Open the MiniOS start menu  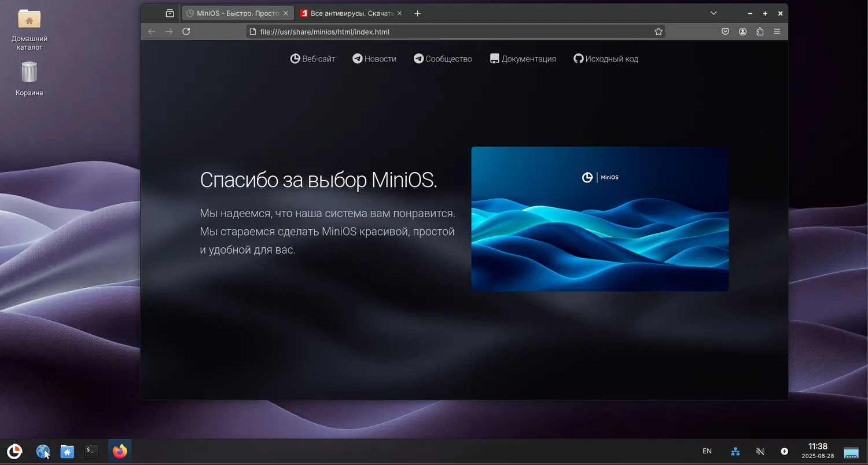(14, 452)
